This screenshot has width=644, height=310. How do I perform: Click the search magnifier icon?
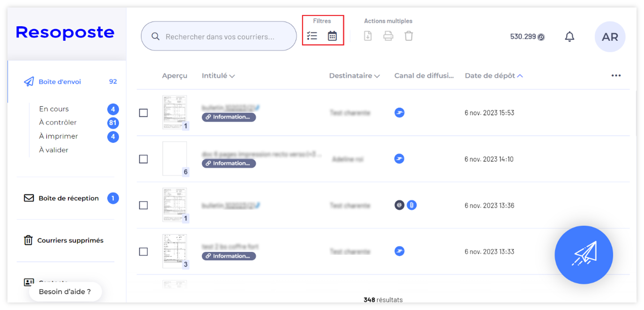(x=156, y=37)
